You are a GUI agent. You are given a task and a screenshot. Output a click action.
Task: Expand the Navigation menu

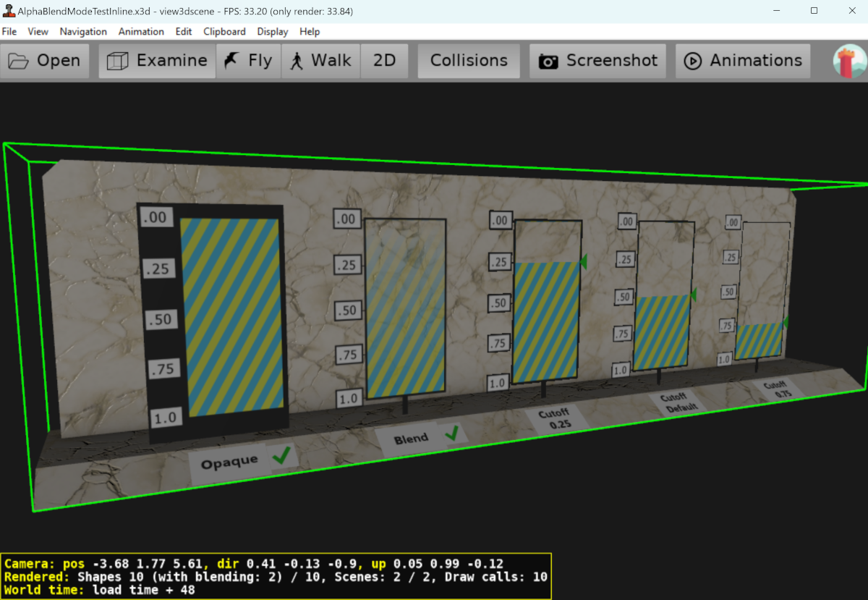click(83, 32)
